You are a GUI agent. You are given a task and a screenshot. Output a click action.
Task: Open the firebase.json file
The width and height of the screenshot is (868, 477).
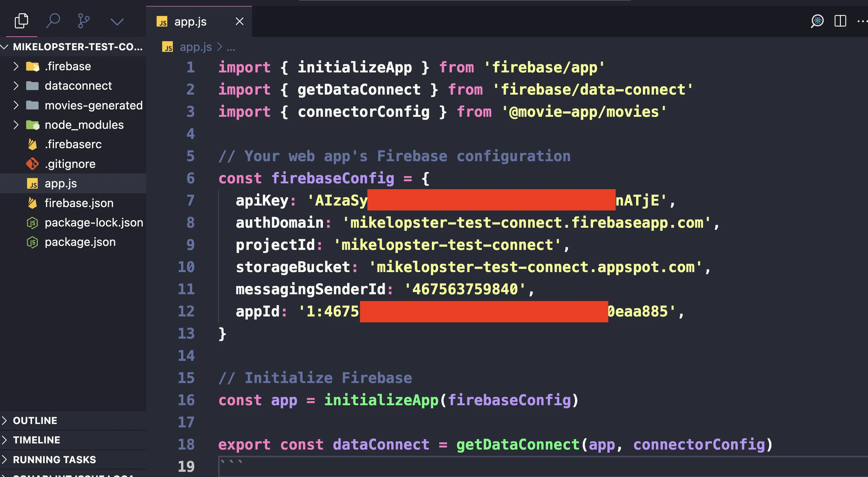pos(73,203)
